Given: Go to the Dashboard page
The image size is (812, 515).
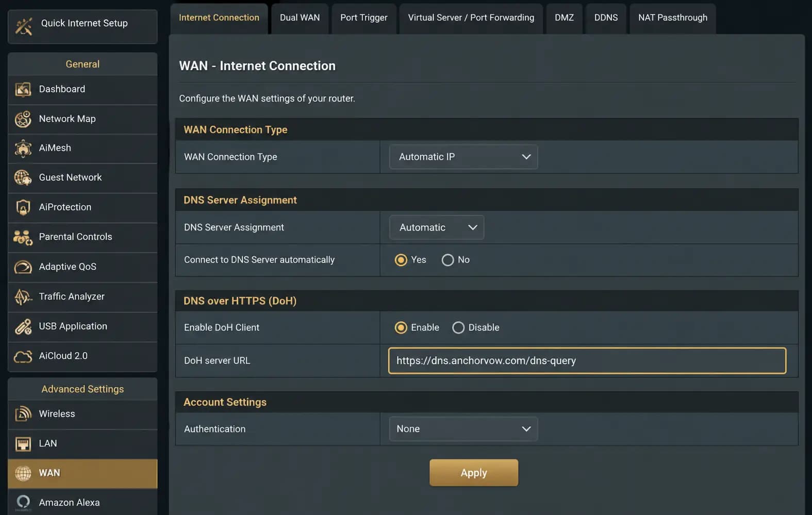Looking at the screenshot, I should [82, 90].
